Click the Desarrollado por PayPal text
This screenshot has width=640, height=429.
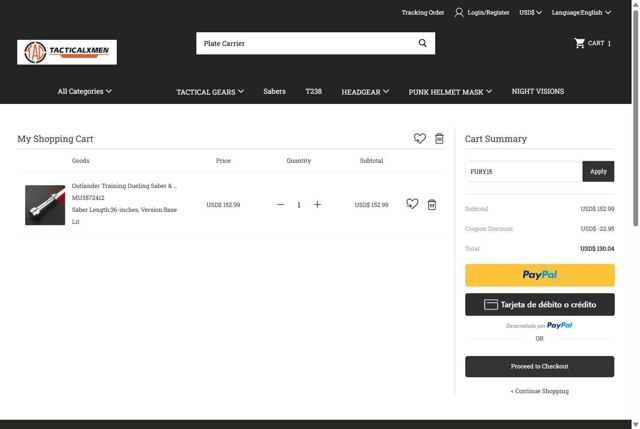pos(539,325)
